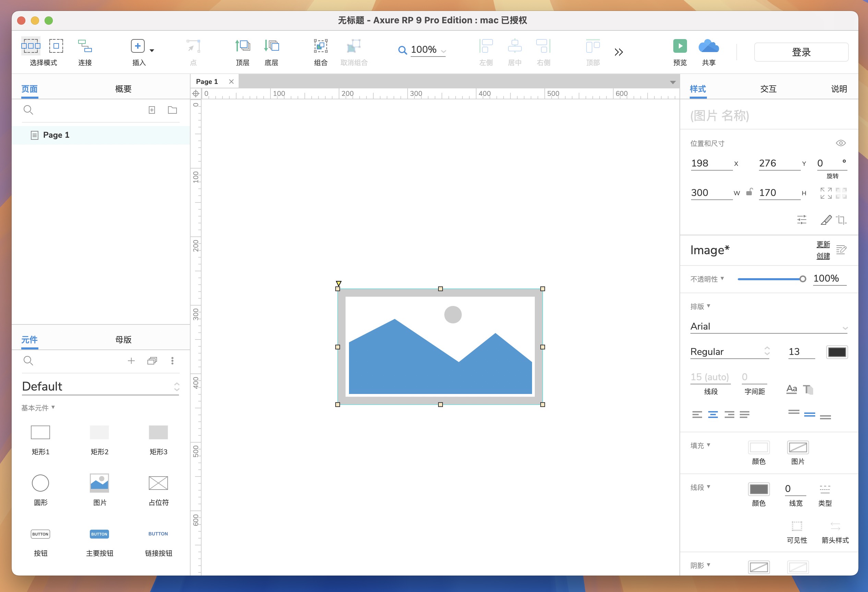Click the 预览 preview play button

tap(680, 46)
